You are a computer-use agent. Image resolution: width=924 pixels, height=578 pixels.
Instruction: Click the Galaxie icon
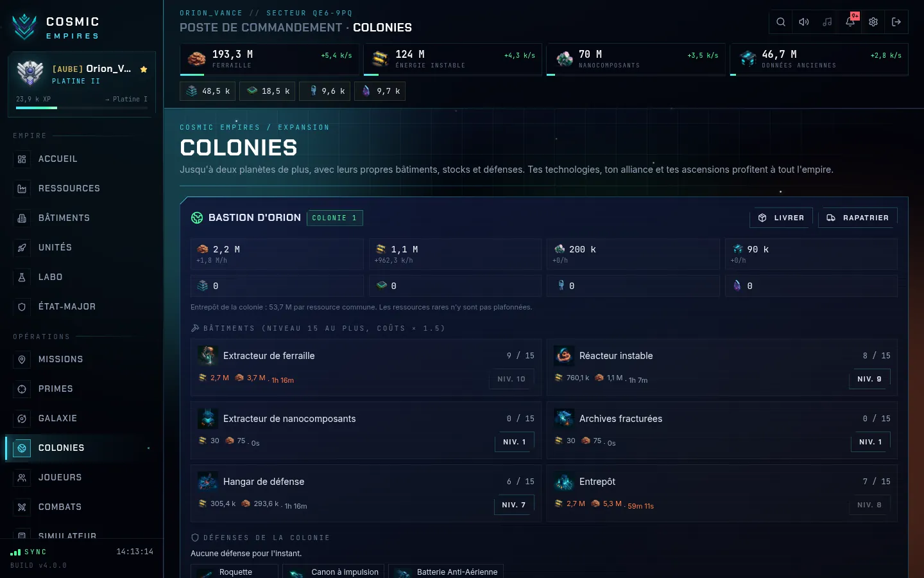pyautogui.click(x=22, y=419)
